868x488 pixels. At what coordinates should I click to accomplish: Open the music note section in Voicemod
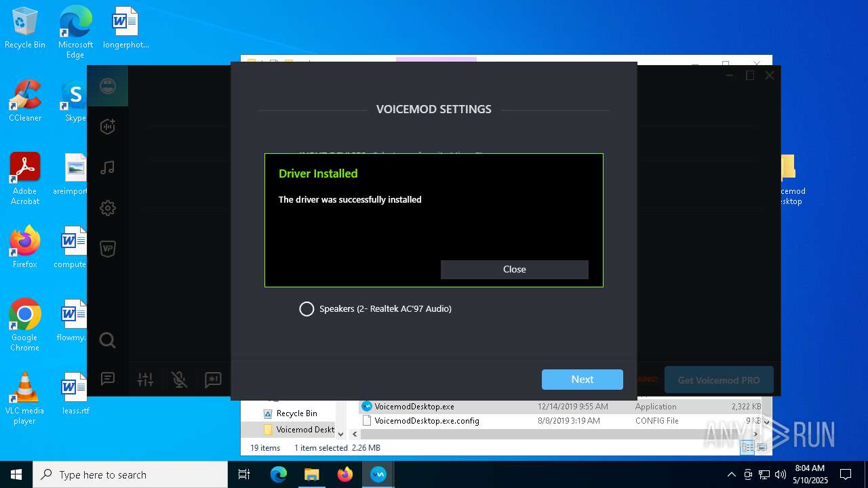107,167
